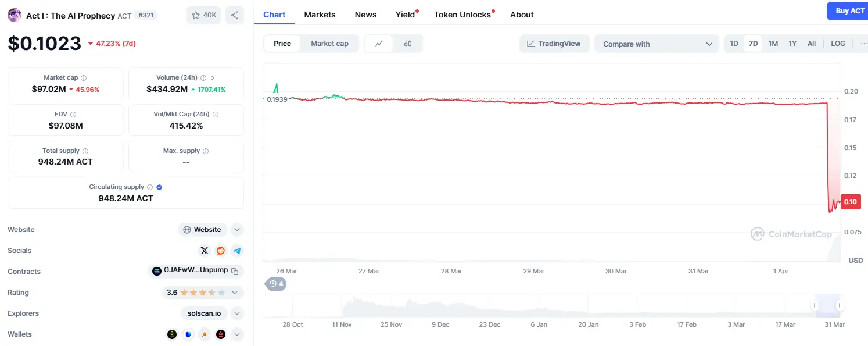The width and height of the screenshot is (868, 346).
Task: Click the black and yellow wallet icon
Action: click(x=172, y=334)
